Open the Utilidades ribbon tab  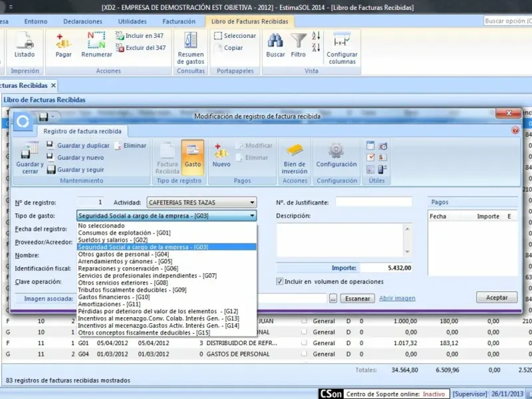click(x=132, y=21)
